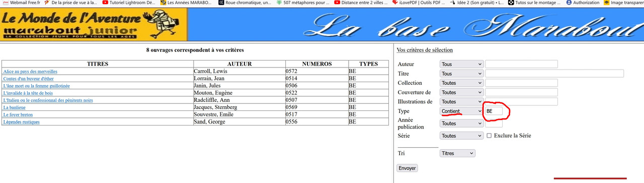Click number cell 0572
Image resolution: width=644 pixels, height=183 pixels.
tap(317, 71)
